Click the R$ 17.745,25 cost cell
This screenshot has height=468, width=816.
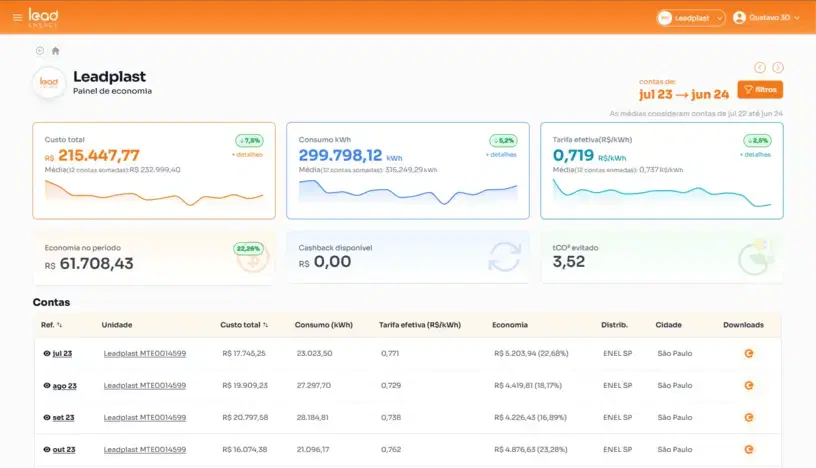[x=244, y=353]
